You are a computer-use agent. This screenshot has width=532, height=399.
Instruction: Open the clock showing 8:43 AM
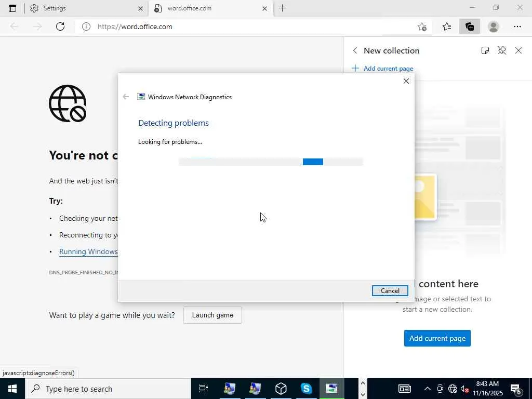point(487,389)
